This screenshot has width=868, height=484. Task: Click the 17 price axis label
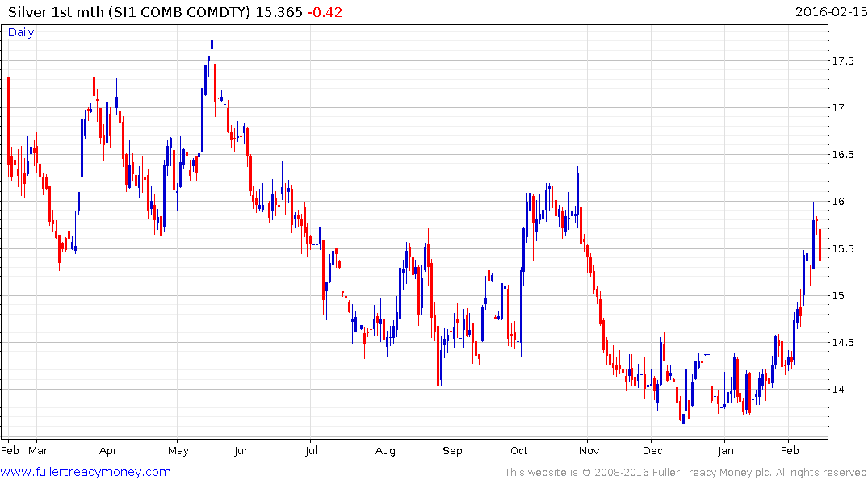tap(839, 108)
